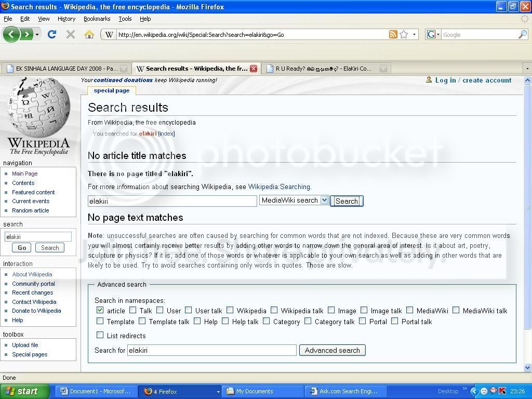This screenshot has height=399, width=532.
Task: Click the page scrollbar down arrow
Action: [x=528, y=367]
